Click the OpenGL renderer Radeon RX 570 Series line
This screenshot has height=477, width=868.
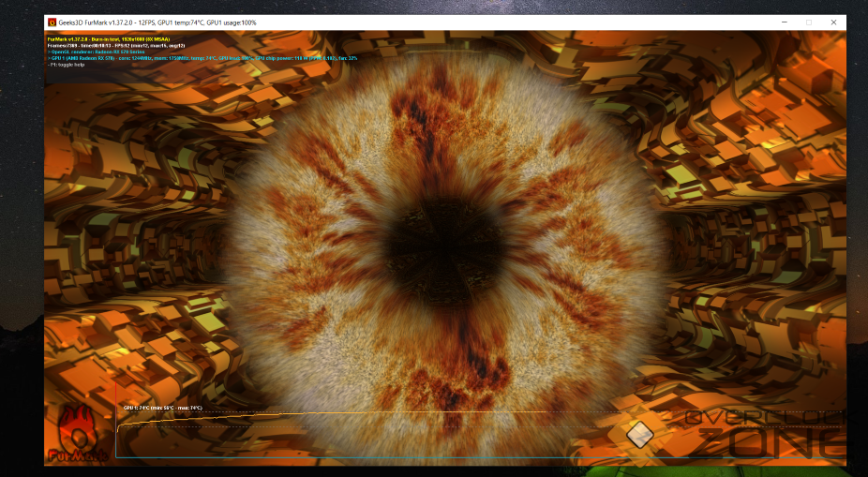tap(99, 52)
